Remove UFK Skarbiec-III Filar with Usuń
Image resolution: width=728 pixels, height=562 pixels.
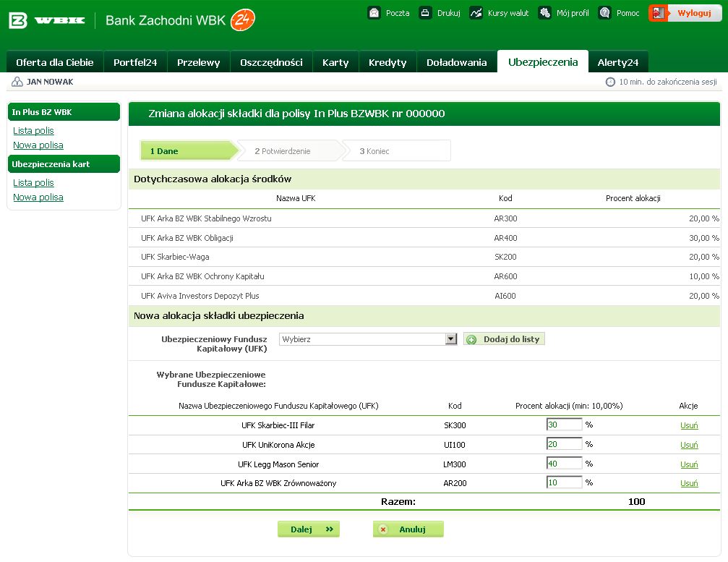pos(689,425)
